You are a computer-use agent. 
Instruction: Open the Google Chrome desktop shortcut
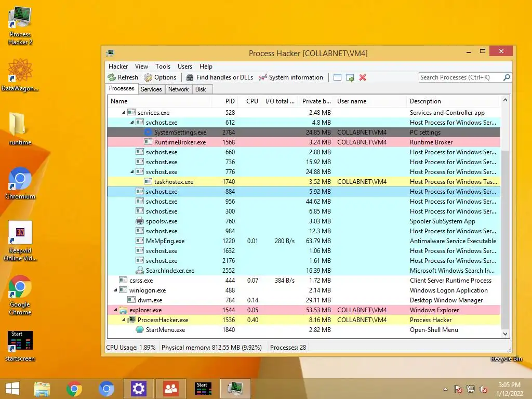(20, 295)
